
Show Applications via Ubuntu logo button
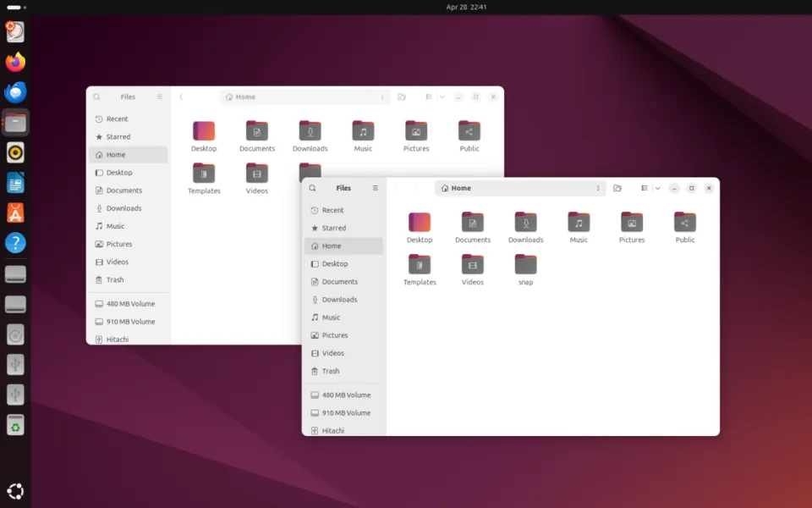[x=15, y=491]
